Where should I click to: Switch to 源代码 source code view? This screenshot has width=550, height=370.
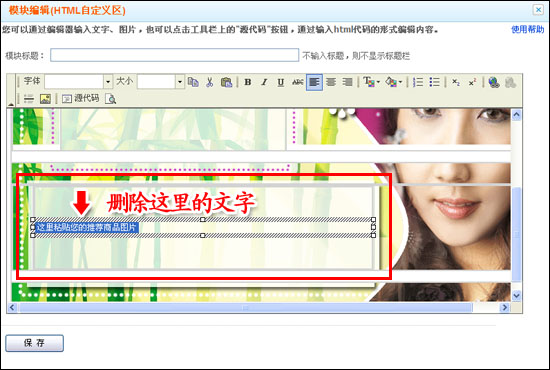81,99
